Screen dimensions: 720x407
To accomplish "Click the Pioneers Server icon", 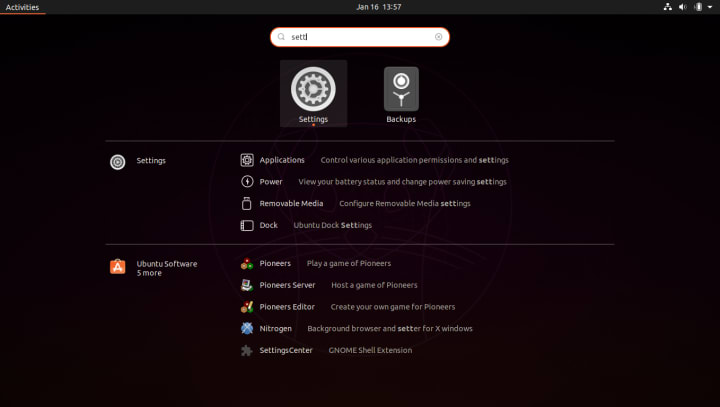I will 247,285.
